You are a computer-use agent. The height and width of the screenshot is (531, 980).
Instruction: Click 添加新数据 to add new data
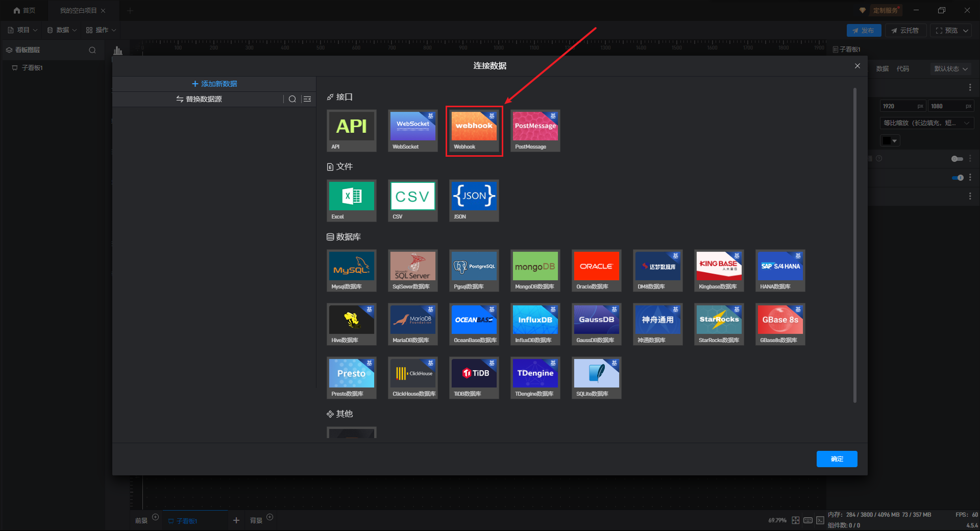click(214, 84)
